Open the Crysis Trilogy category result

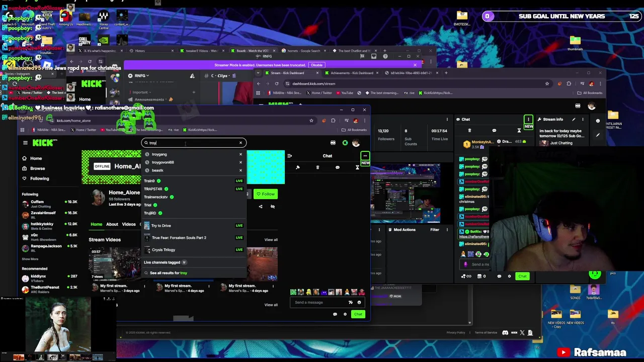(x=194, y=250)
